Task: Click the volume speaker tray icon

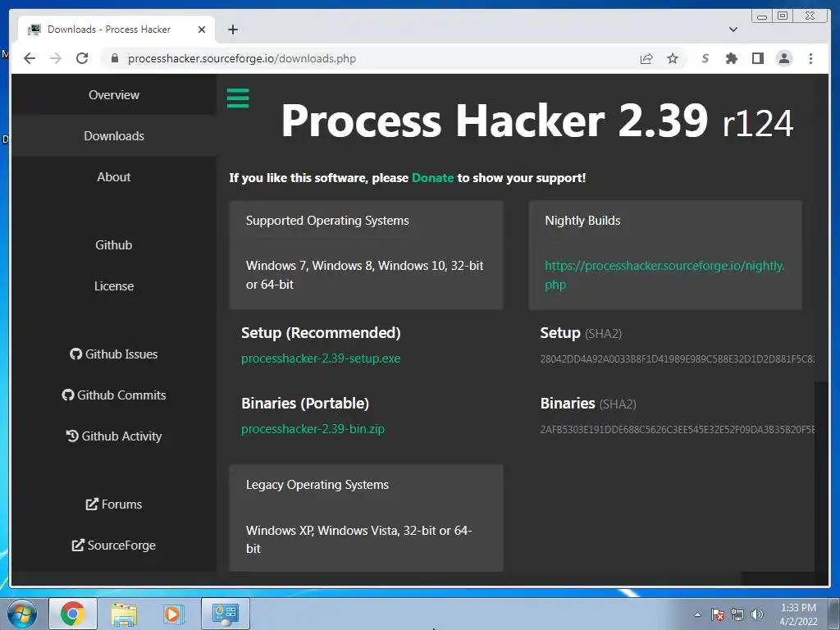Action: [x=757, y=614]
